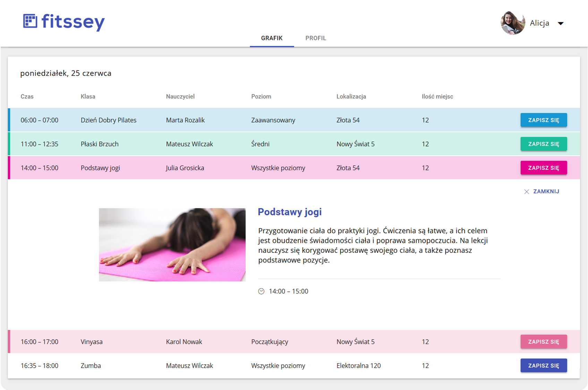Click the Podstawy jogi description paragraph

tap(373, 245)
